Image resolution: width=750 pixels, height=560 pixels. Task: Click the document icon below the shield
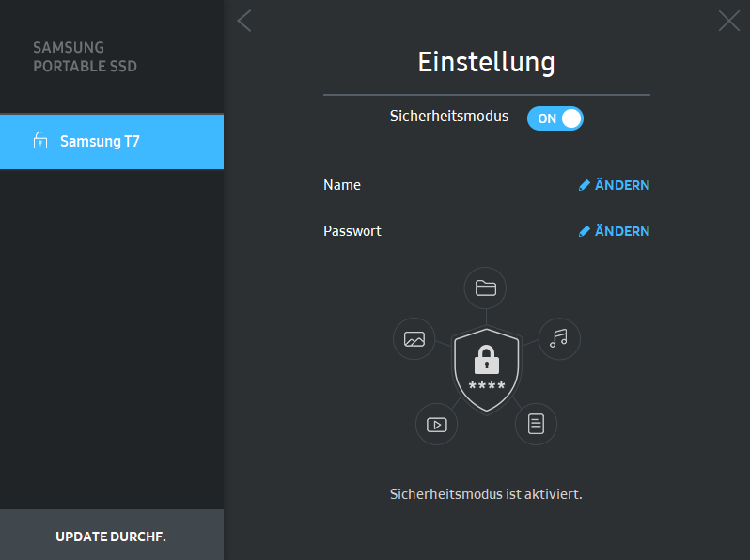536,424
